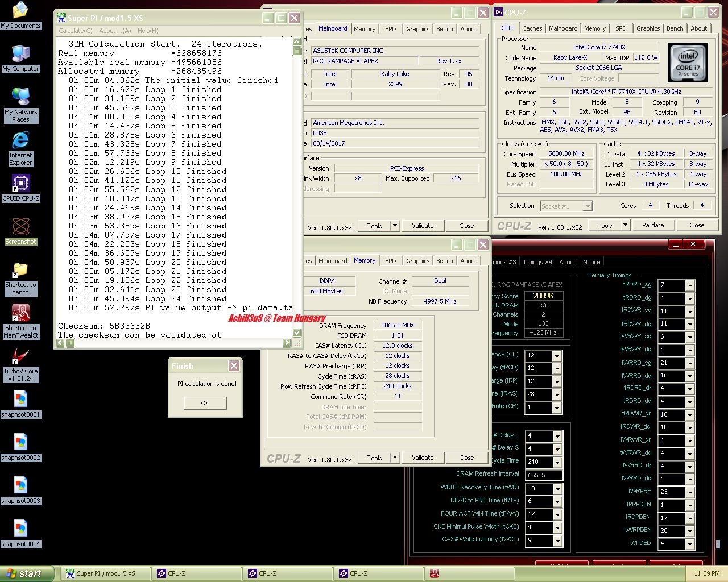Open tCPDED dropdown in MemTweakIt
This screenshot has width=728, height=582.
pos(689,544)
